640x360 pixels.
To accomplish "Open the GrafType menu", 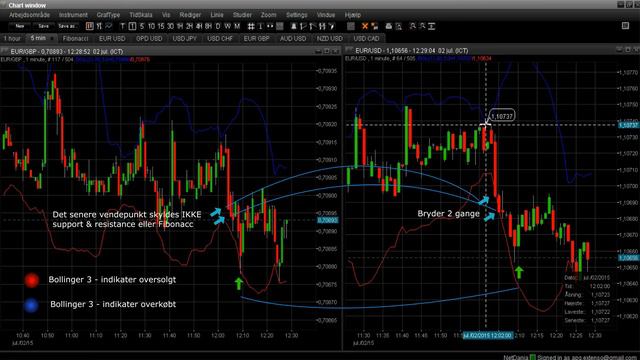I will tap(108, 15).
